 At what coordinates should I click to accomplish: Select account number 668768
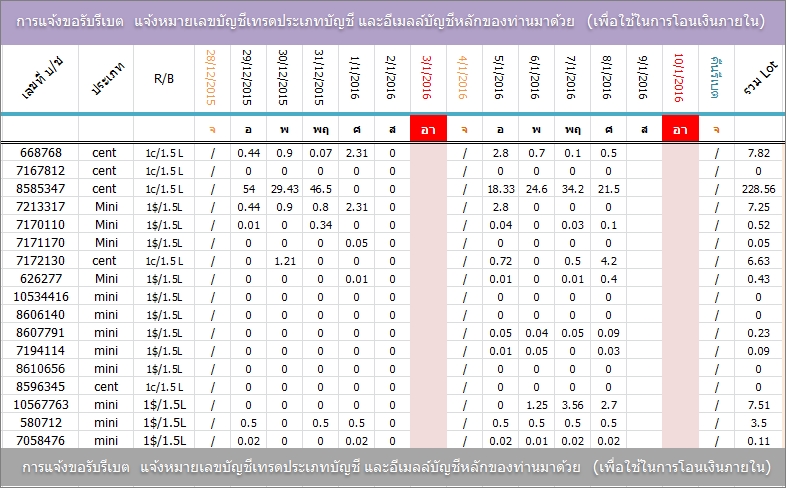coord(41,153)
